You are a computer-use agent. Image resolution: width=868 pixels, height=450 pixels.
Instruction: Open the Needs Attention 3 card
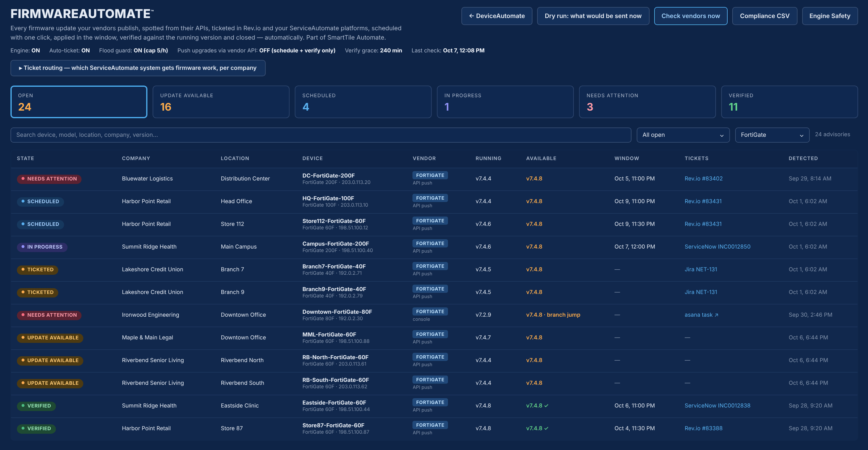pos(647,102)
